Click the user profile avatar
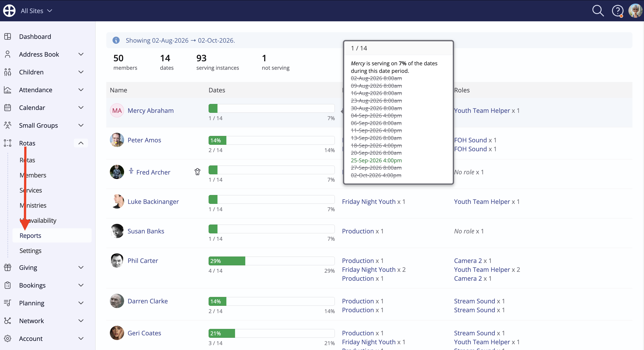The width and height of the screenshot is (644, 350). tap(635, 11)
